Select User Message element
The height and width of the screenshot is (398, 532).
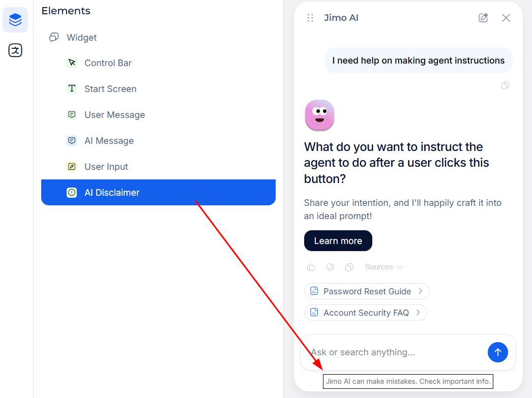(114, 115)
